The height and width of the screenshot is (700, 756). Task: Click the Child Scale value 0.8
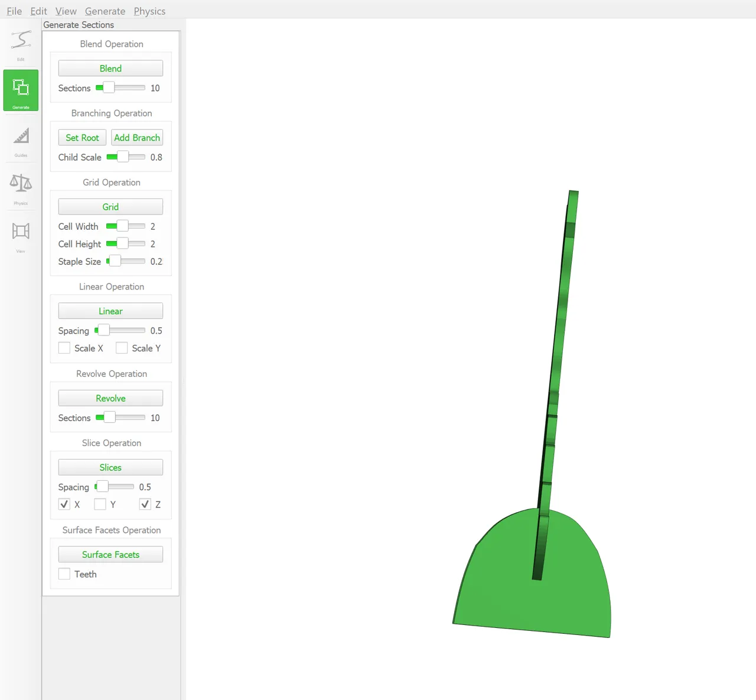156,157
